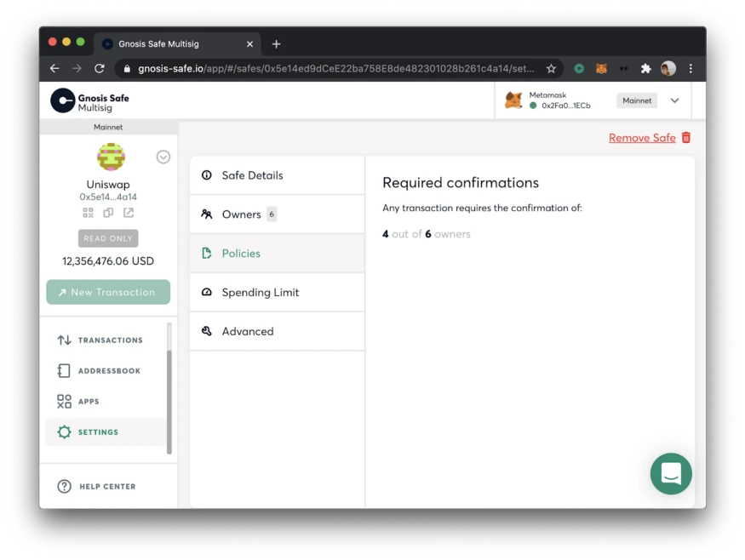The width and height of the screenshot is (745, 560).
Task: Click the 12,356,476.06 USD balance
Action: (x=108, y=260)
